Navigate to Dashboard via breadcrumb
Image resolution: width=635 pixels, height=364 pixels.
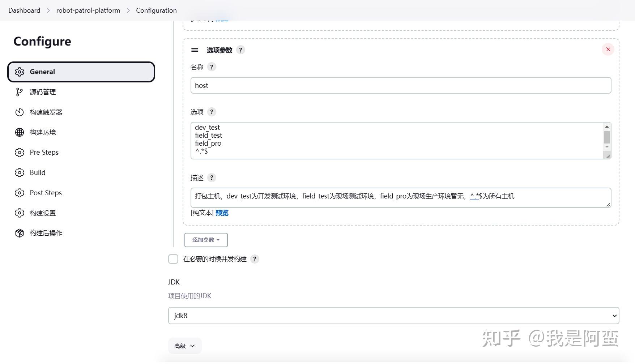tap(24, 10)
